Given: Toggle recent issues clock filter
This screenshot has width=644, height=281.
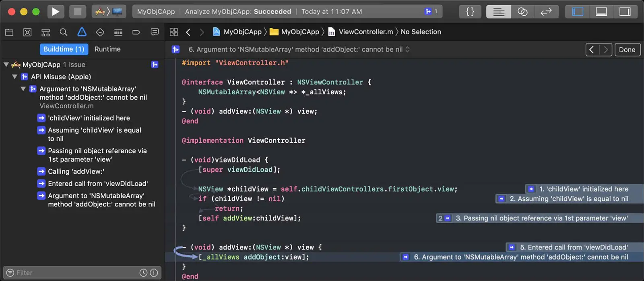Looking at the screenshot, I should pos(143,273).
